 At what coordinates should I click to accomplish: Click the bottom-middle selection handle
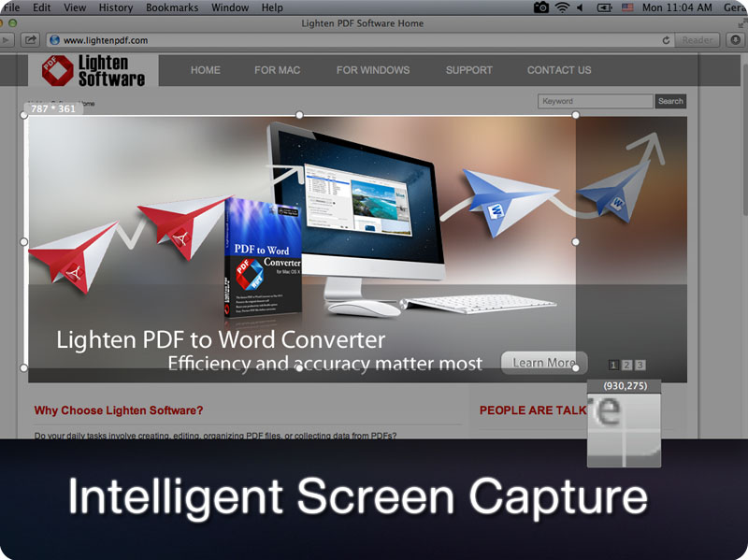pyautogui.click(x=299, y=367)
